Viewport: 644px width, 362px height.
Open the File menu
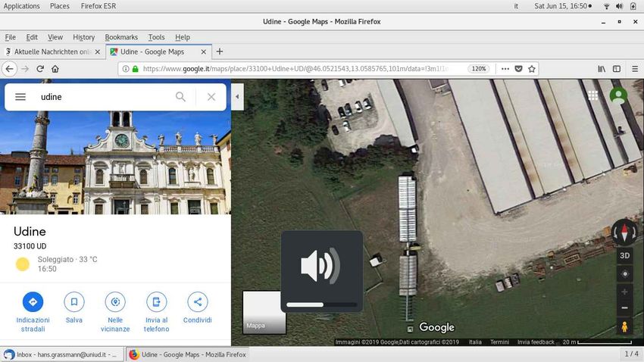(x=11, y=37)
